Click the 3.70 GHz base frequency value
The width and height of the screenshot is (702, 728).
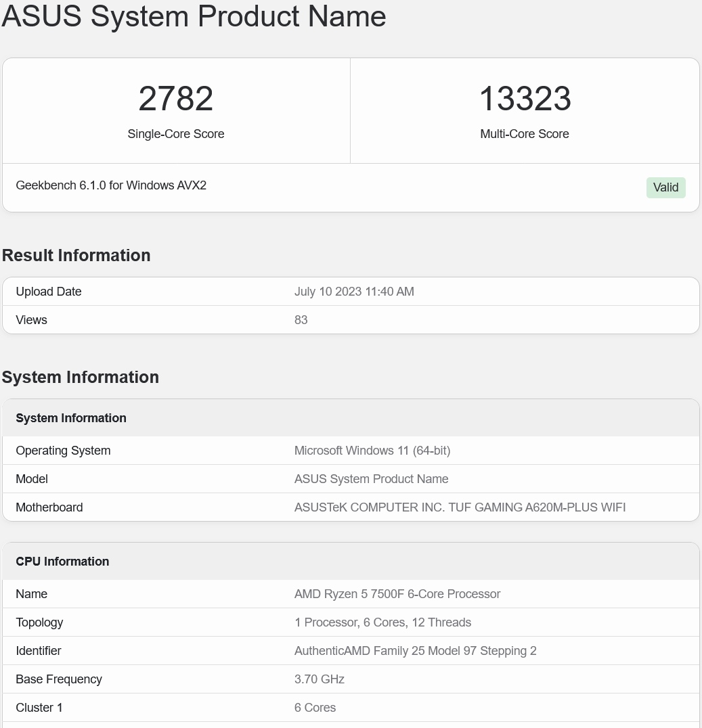point(320,679)
